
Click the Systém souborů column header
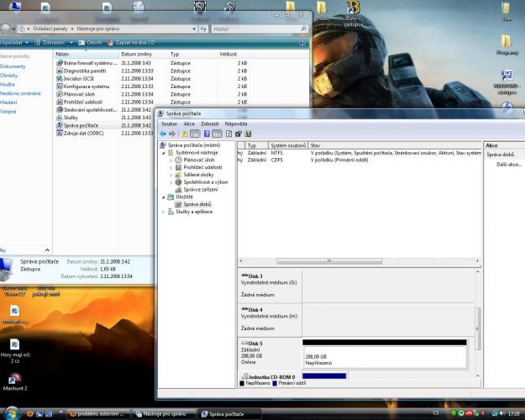[x=288, y=145]
